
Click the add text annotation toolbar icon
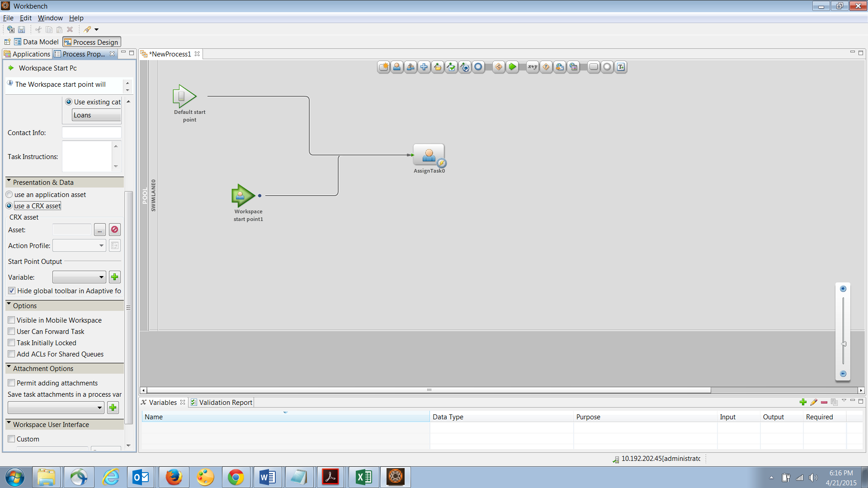pyautogui.click(x=621, y=67)
